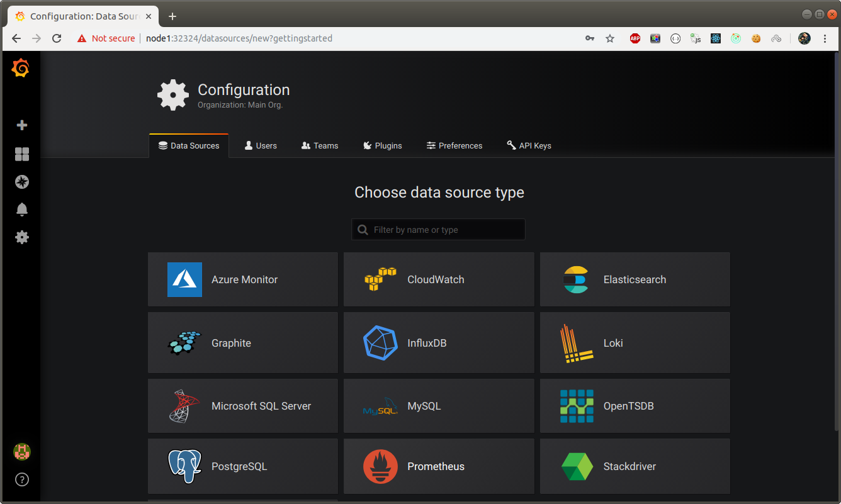Choose the Graphite data source label
The image size is (841, 504).
(231, 343)
